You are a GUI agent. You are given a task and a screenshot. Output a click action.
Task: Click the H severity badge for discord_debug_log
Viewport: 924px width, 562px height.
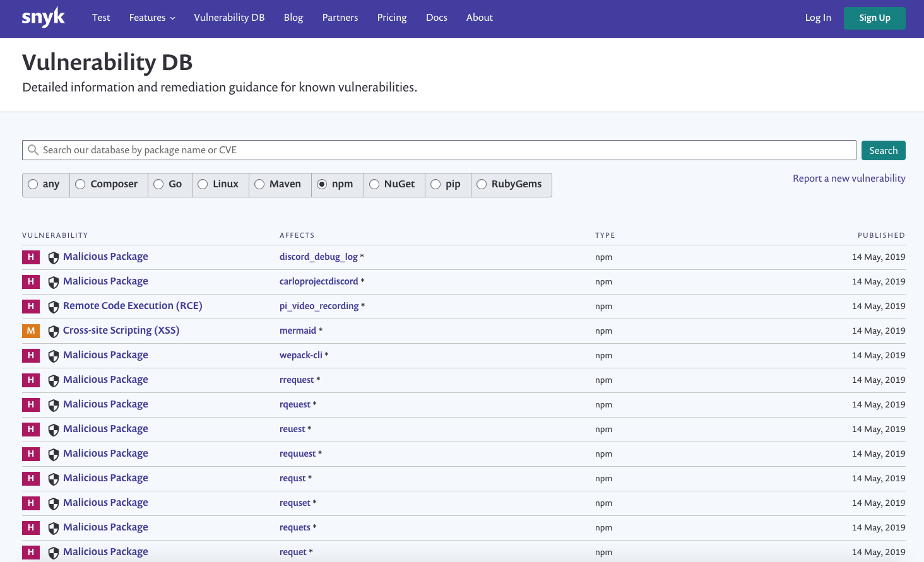click(31, 257)
